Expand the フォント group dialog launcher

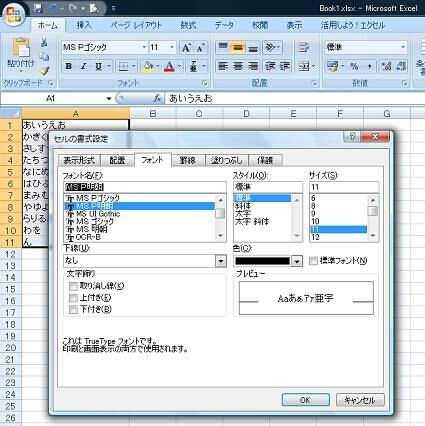(x=206, y=83)
